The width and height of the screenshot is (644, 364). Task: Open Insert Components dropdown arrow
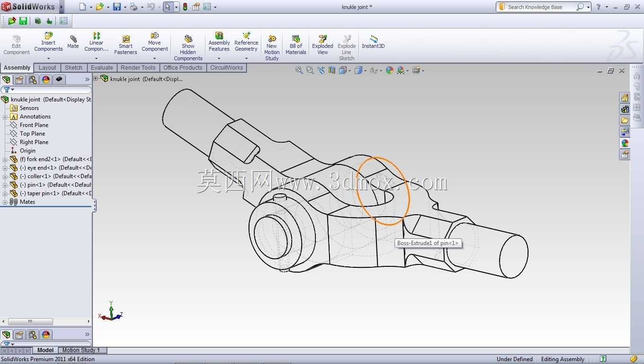[48, 58]
